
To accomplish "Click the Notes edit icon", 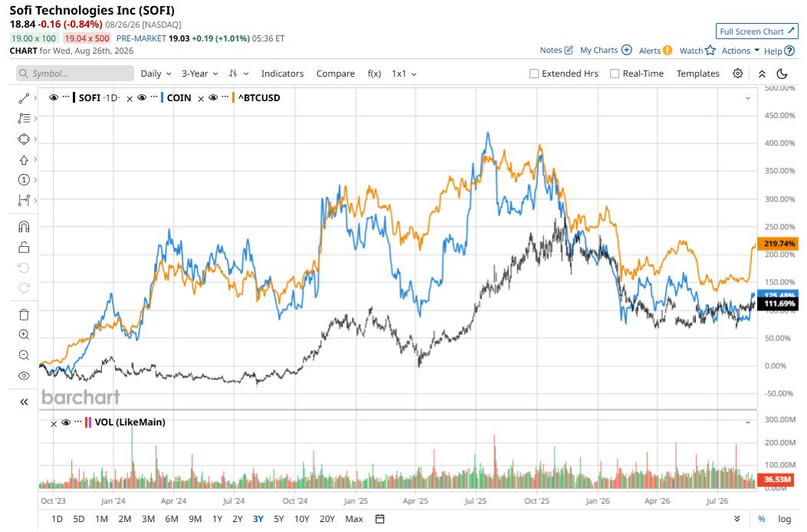I will 569,50.
